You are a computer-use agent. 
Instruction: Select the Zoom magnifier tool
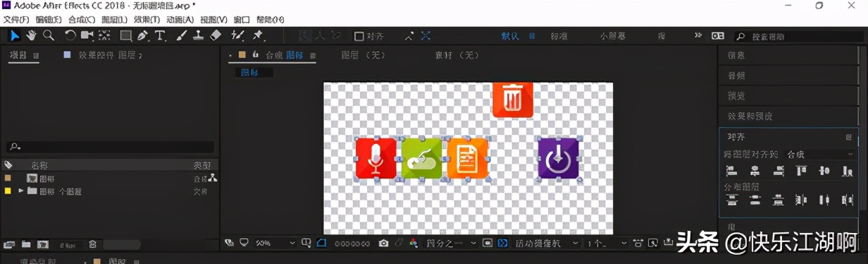(49, 35)
